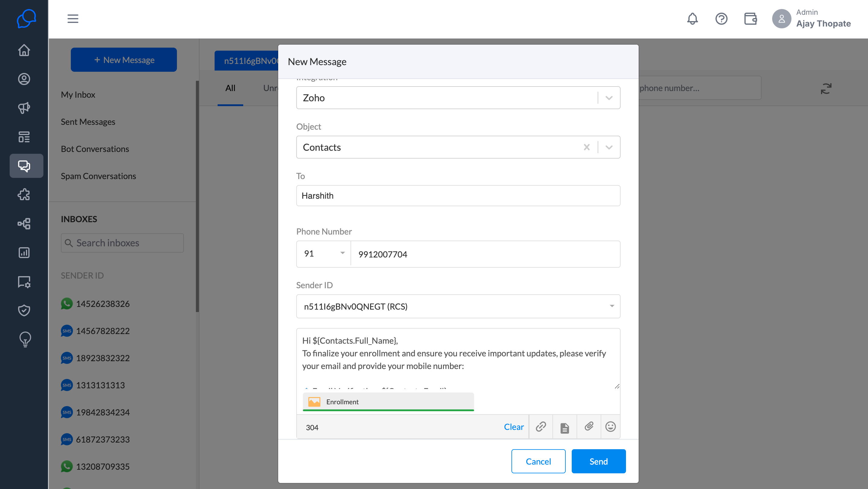868x489 pixels.
Task: Click the phone number field 9912007704
Action: click(x=485, y=254)
